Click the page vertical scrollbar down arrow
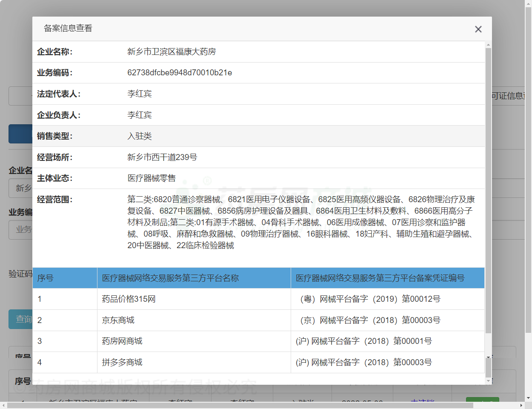The width and height of the screenshot is (532, 409). pos(528,398)
